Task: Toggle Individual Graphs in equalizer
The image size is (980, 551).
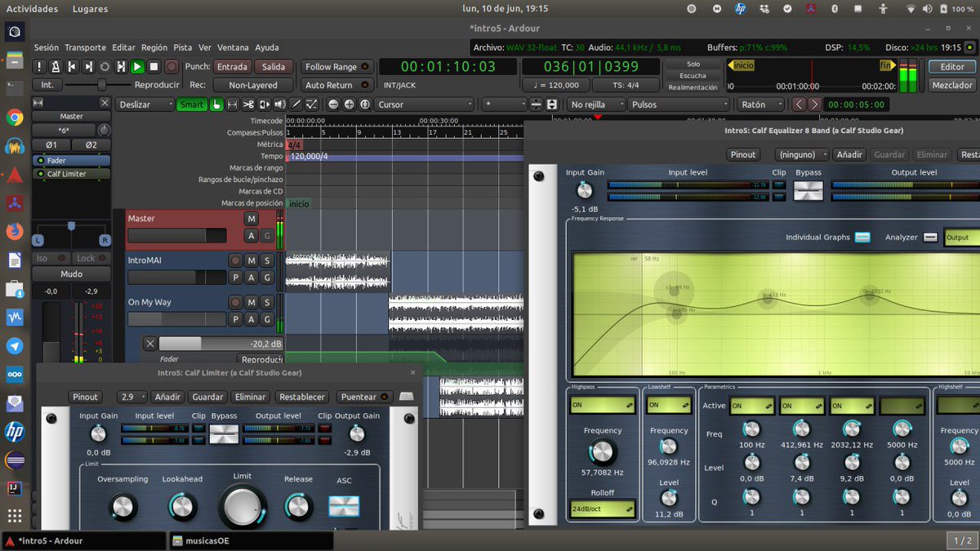Action: [x=863, y=238]
